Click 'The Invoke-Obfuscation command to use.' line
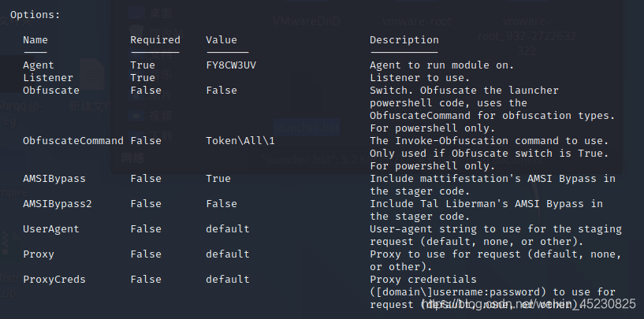The image size is (644, 319). tap(490, 141)
